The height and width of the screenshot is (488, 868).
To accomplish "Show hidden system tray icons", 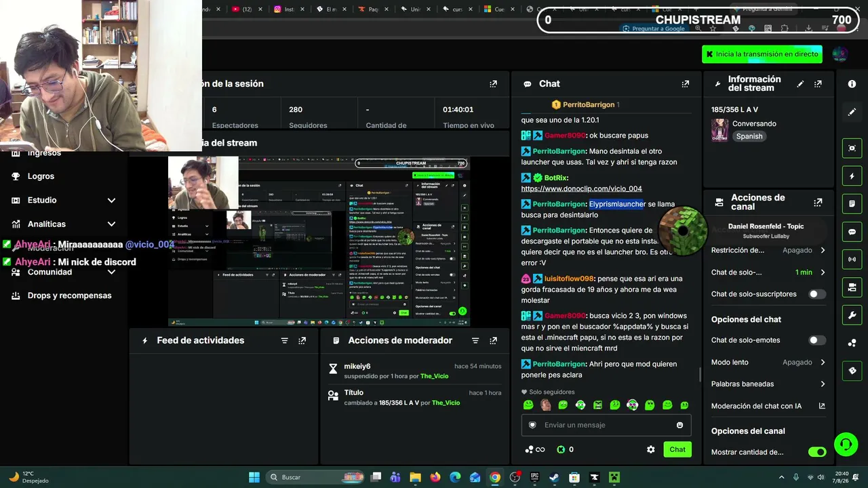I will point(781,477).
